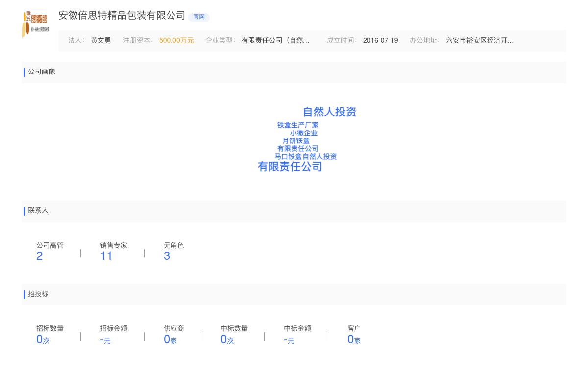Open the 官网 official site link
588x368 pixels.
pos(199,17)
